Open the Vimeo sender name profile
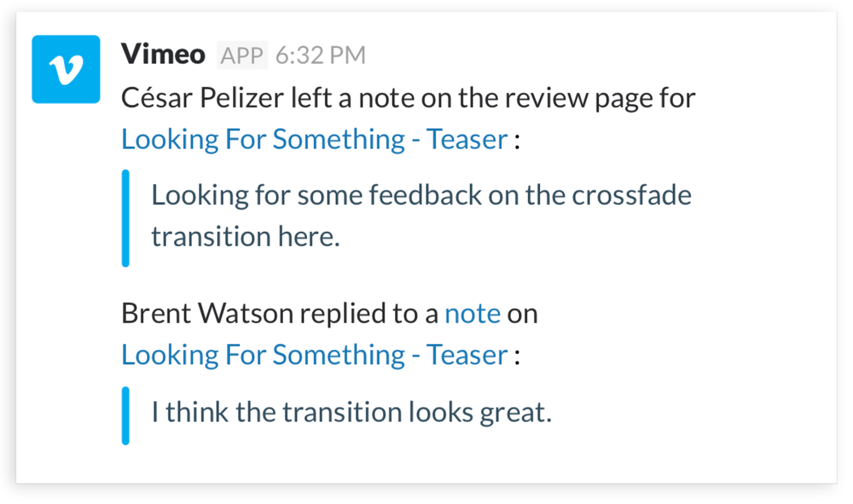 [x=163, y=55]
